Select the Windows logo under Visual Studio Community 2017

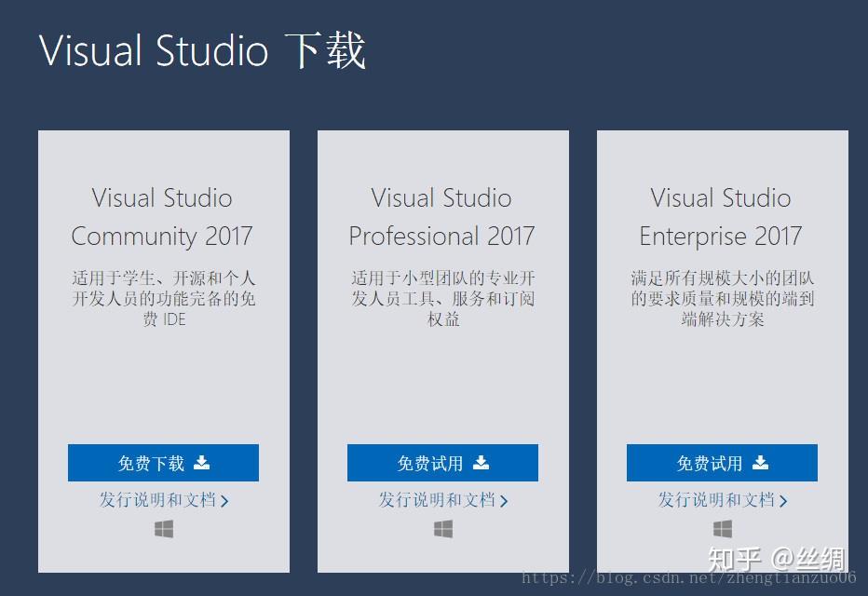coord(164,528)
